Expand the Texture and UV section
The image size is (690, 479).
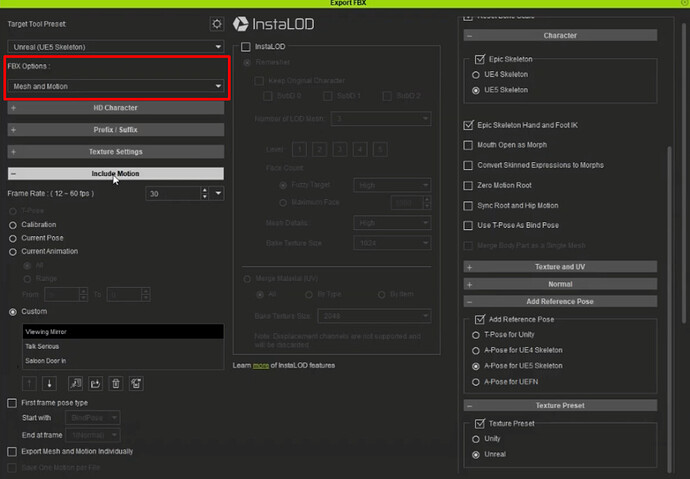[x=560, y=267]
